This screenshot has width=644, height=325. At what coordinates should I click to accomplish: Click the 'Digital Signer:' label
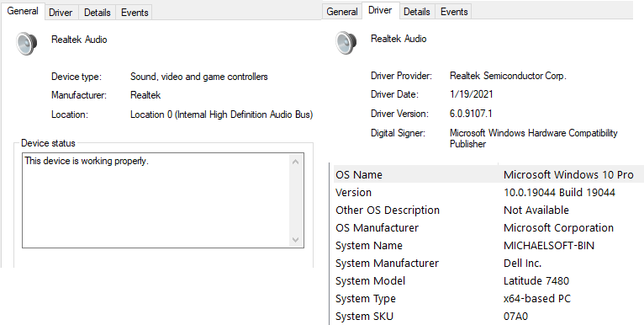(x=398, y=133)
